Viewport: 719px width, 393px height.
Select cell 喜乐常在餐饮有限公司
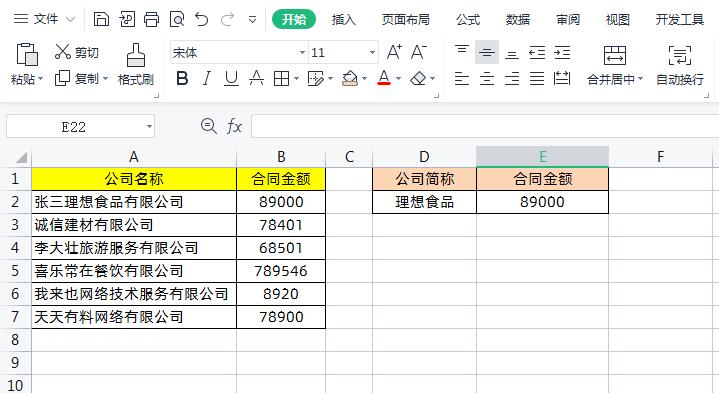click(x=134, y=271)
